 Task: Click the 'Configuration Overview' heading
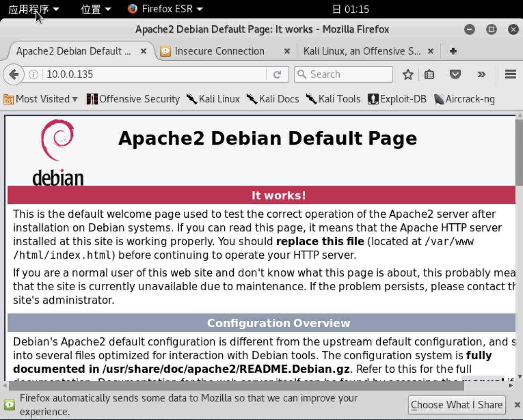point(279,323)
